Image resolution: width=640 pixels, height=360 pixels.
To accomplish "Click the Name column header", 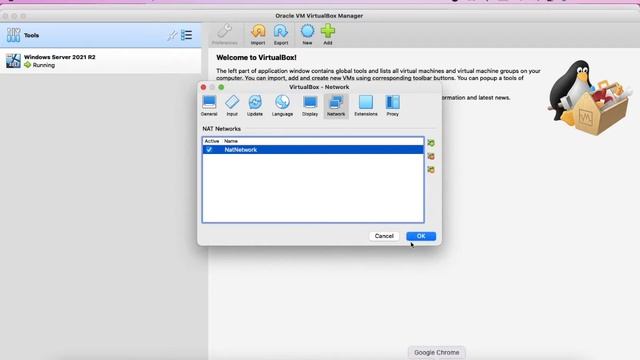I will 231,141.
